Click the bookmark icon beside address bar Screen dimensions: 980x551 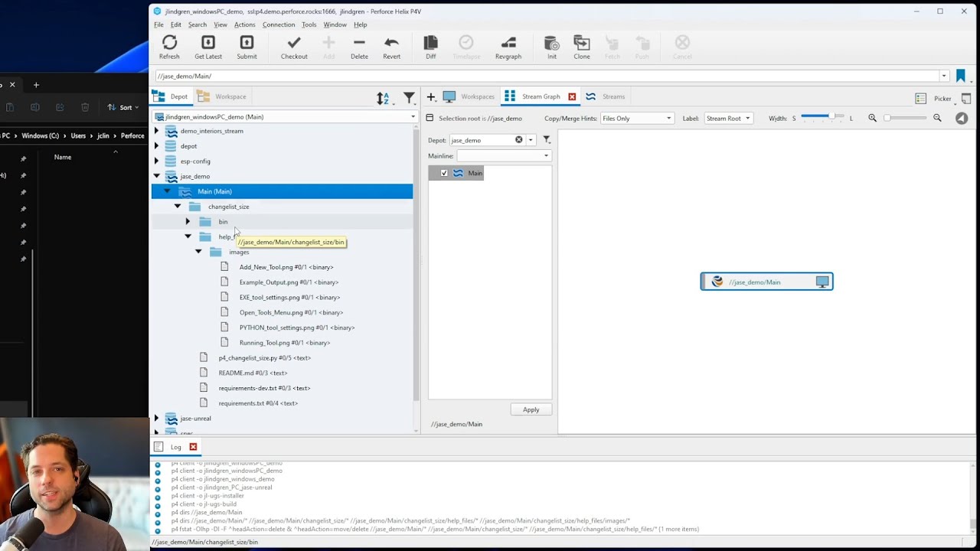tap(960, 76)
